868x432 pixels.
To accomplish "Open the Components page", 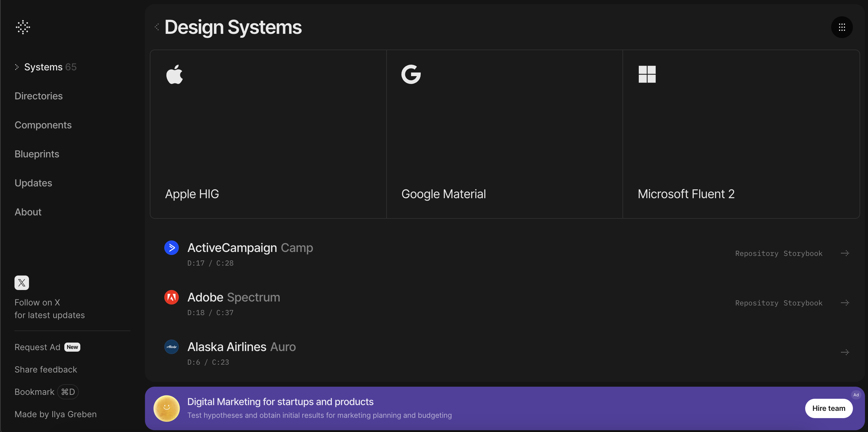I will (x=43, y=125).
